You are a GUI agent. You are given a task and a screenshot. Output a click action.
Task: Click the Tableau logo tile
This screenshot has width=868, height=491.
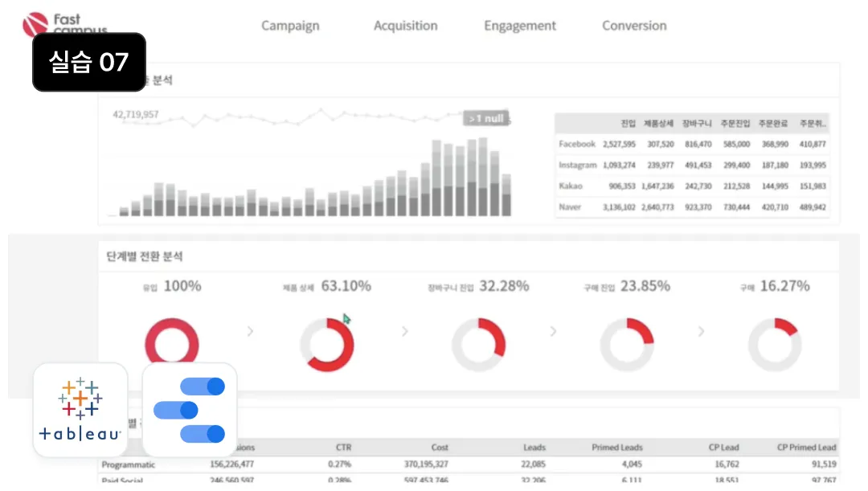tap(80, 410)
